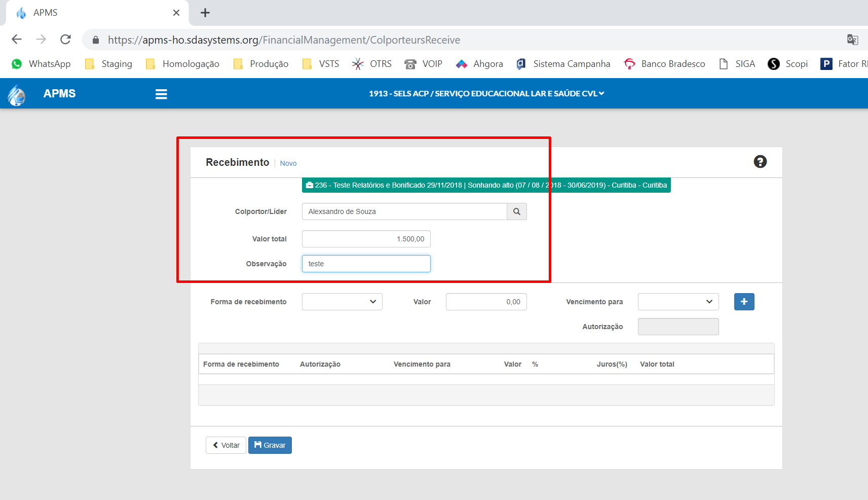Click the Novo label beside Recebimento

pyautogui.click(x=288, y=163)
